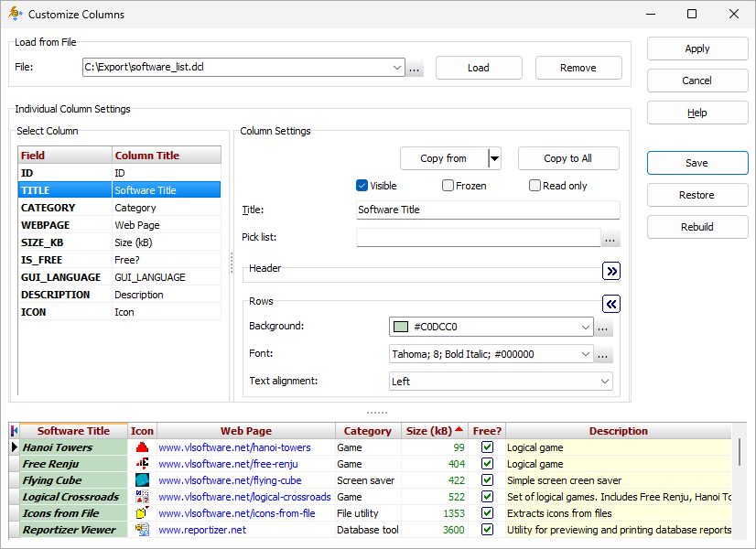This screenshot has width=756, height=549.
Task: Click the Hanoi Towers game icon
Action: pyautogui.click(x=142, y=447)
